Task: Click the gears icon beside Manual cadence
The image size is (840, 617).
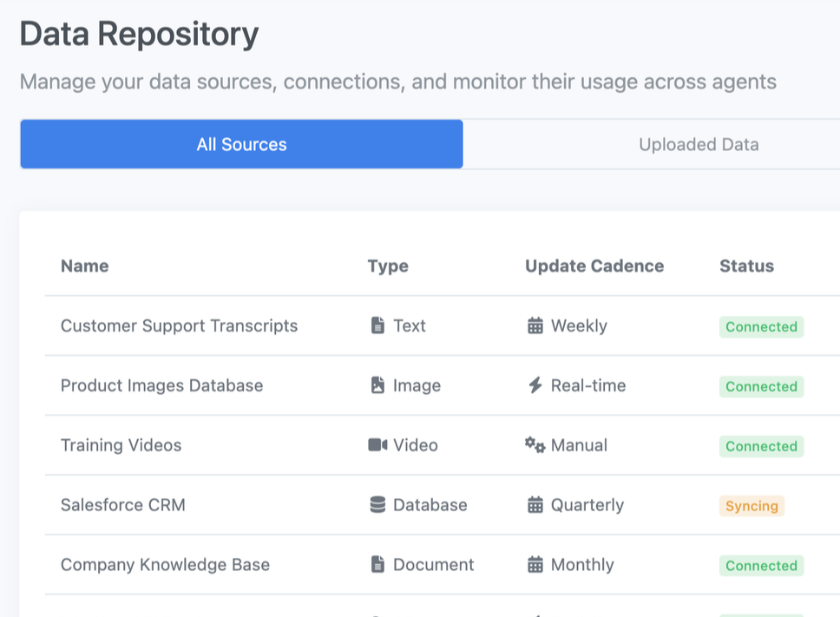Action: pos(535,445)
